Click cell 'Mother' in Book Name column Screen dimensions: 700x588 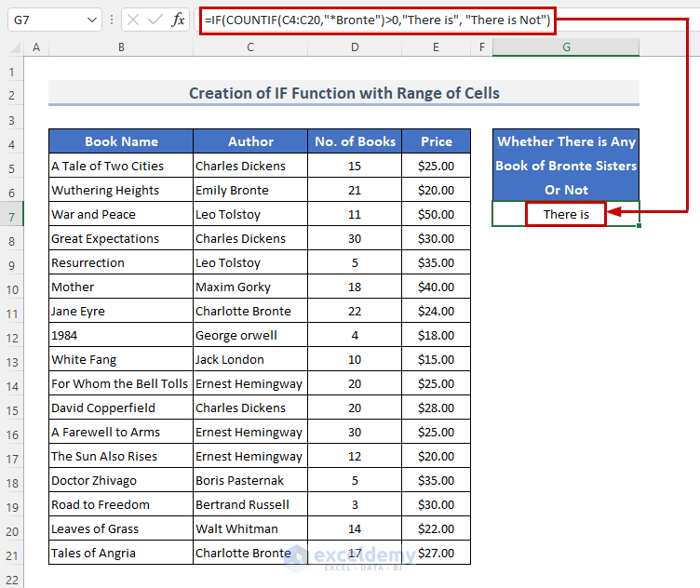[121, 287]
